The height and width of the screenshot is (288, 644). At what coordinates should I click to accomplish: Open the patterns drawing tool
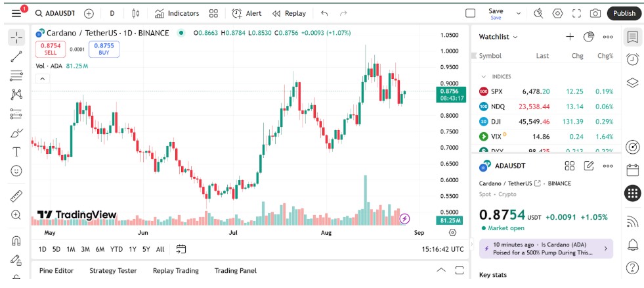16,95
